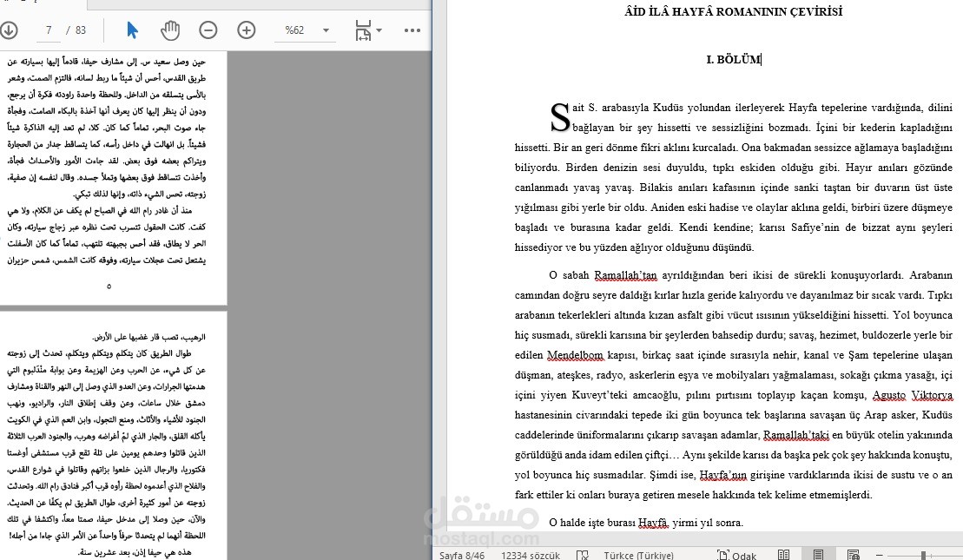
Task: Click the Word zoom slider handle
Action: (923, 555)
